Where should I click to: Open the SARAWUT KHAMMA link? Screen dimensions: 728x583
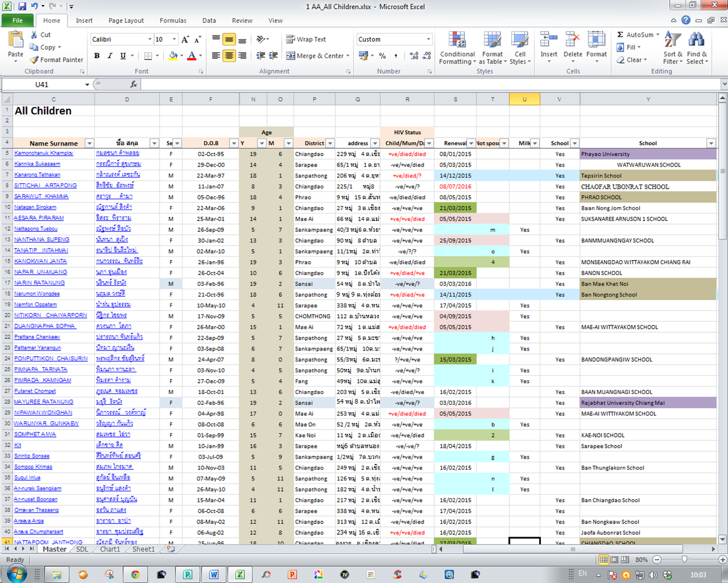pyautogui.click(x=41, y=196)
